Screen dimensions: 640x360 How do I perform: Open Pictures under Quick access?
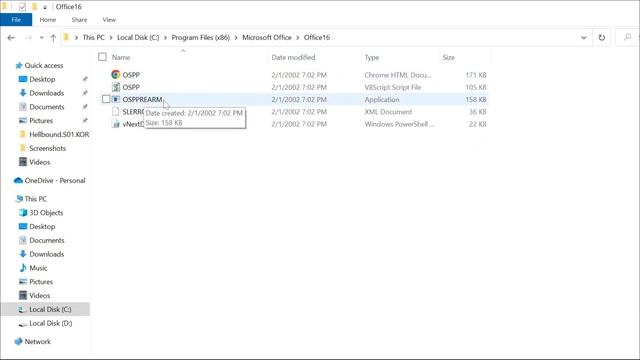pos(41,121)
